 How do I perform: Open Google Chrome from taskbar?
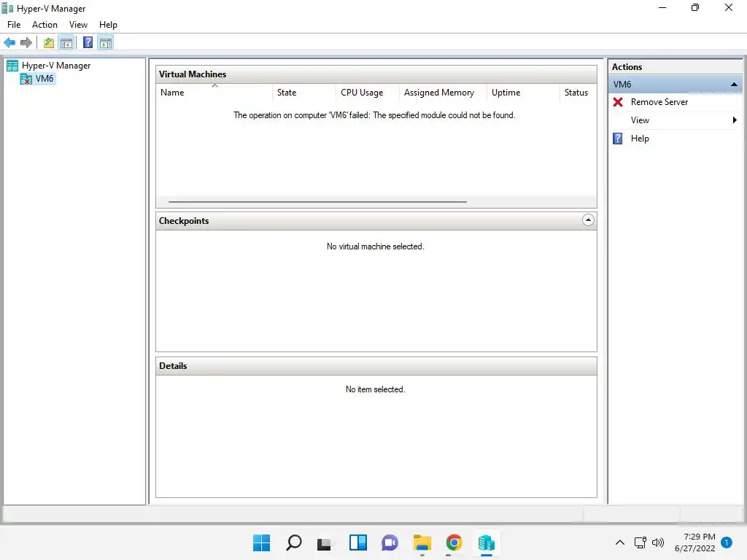(x=454, y=542)
